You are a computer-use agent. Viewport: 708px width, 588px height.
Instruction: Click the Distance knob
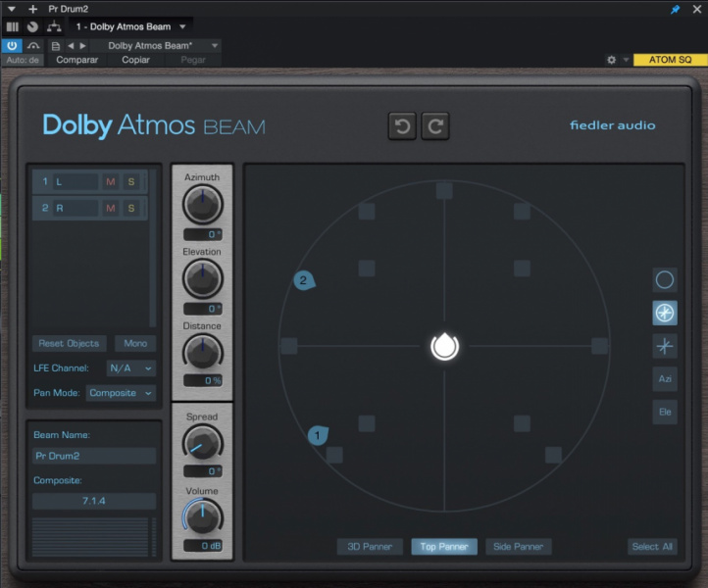pyautogui.click(x=202, y=354)
